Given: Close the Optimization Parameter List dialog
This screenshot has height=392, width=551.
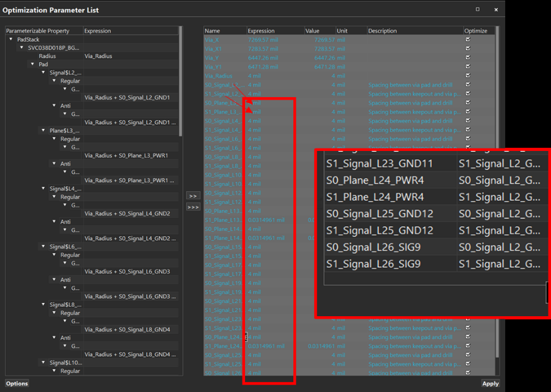Looking at the screenshot, I should coord(496,10).
